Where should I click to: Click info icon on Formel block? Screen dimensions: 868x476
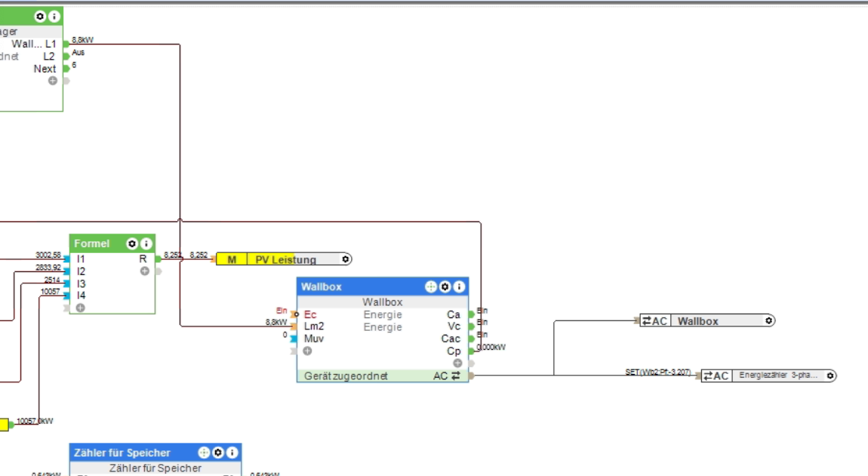(x=146, y=243)
